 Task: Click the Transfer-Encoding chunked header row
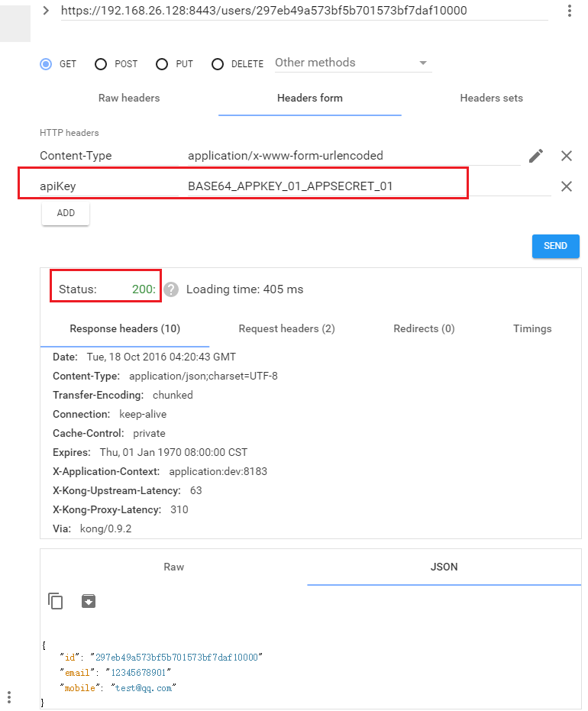click(x=123, y=395)
